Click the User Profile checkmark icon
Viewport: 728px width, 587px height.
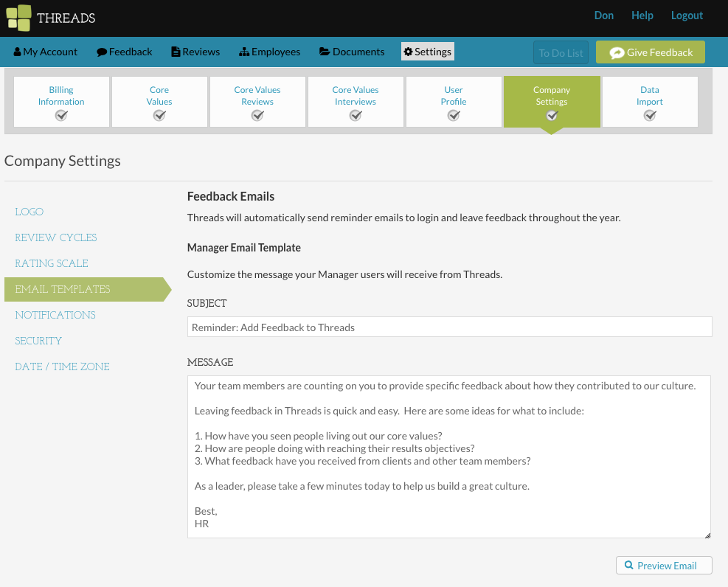click(x=454, y=116)
